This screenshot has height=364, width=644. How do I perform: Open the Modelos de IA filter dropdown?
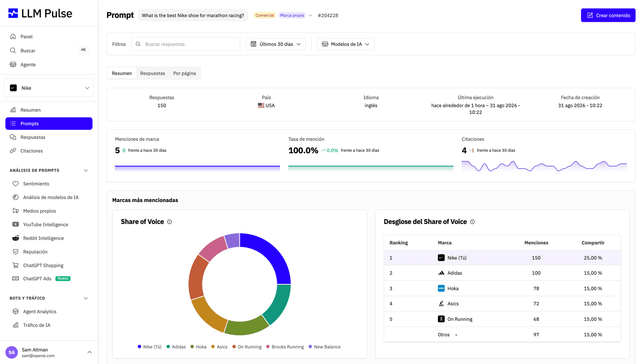[x=345, y=44]
